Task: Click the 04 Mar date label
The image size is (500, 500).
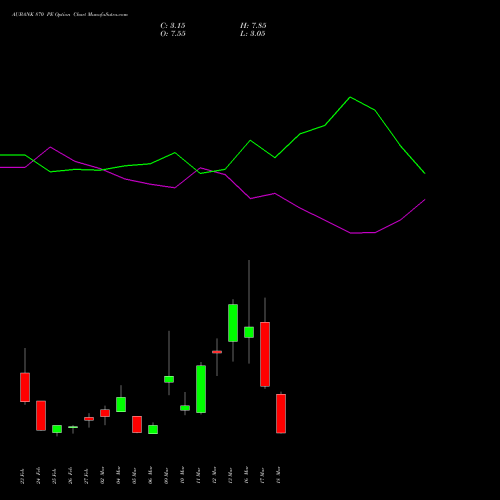Action: [x=118, y=475]
